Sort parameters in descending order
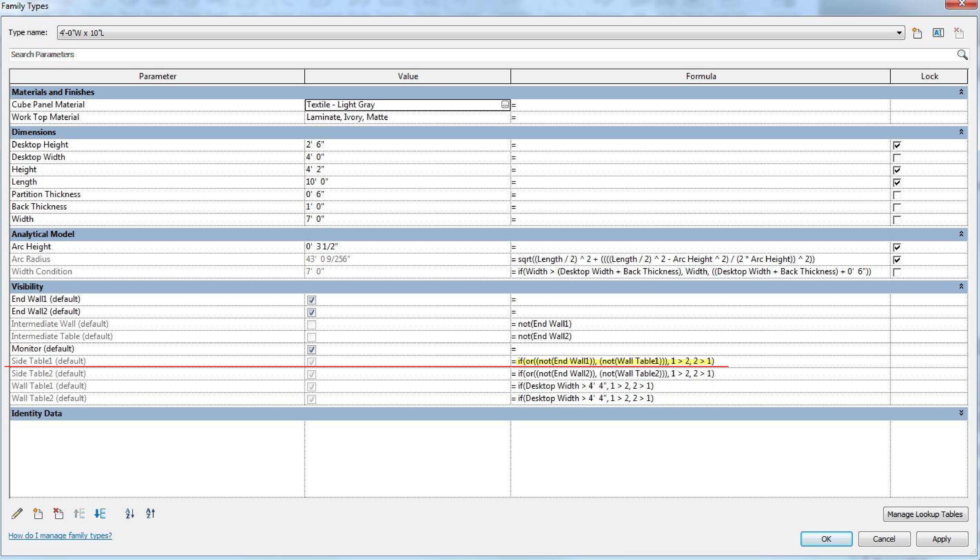Screen dimensions: 980x560 tap(150, 513)
